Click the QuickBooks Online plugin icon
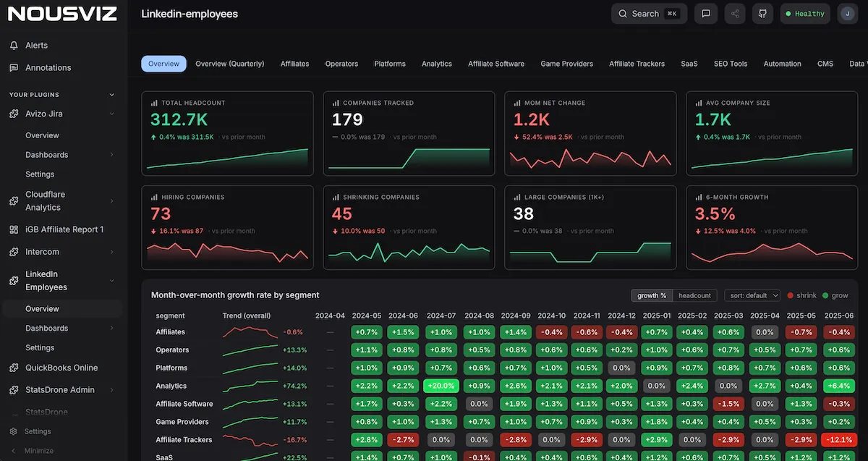The height and width of the screenshot is (461, 868). coord(14,368)
